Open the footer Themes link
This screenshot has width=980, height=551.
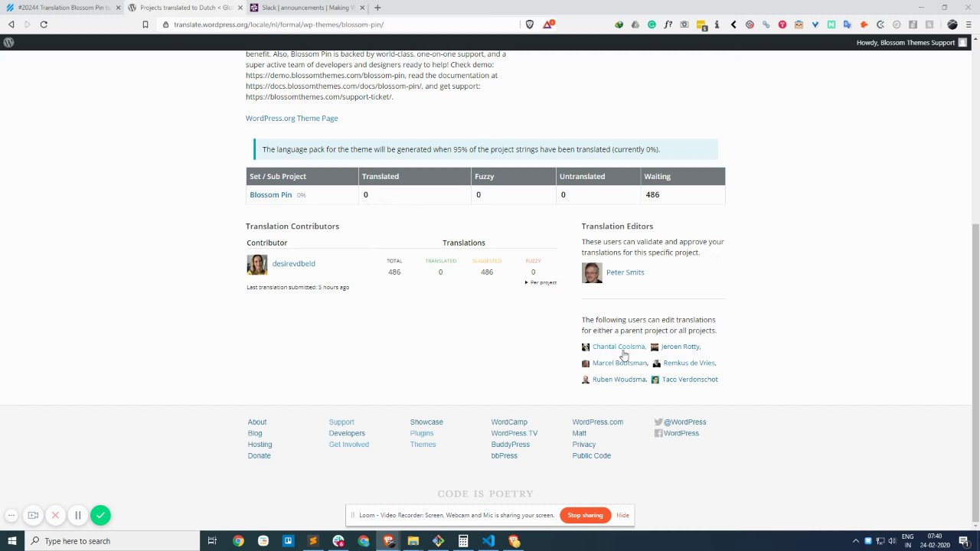pos(423,445)
